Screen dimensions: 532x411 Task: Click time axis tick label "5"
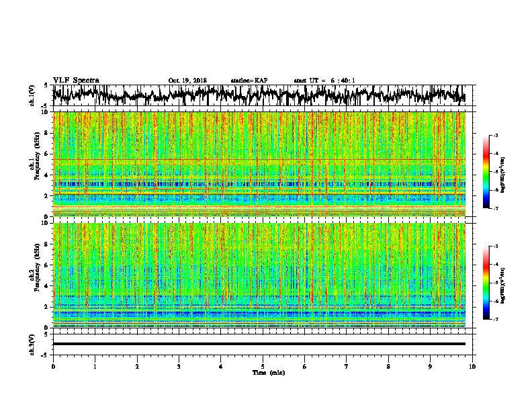pos(263,367)
